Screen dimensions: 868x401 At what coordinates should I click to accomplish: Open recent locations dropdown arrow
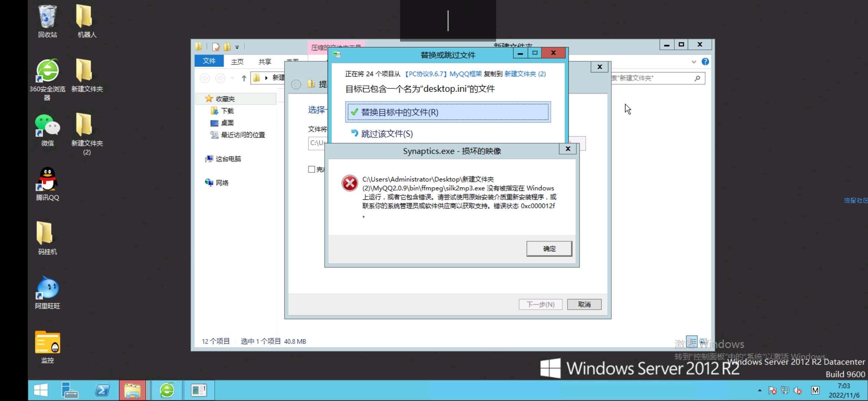coord(232,78)
